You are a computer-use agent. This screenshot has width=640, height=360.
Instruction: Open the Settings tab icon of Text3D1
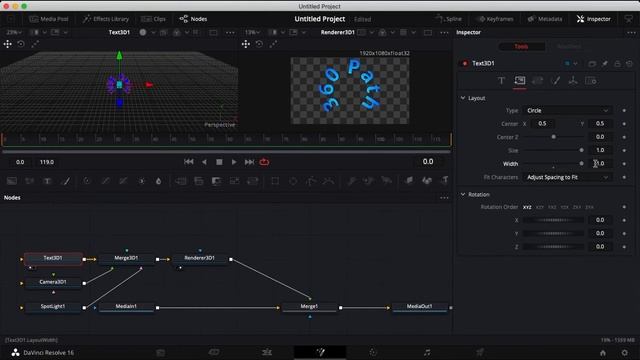click(591, 81)
